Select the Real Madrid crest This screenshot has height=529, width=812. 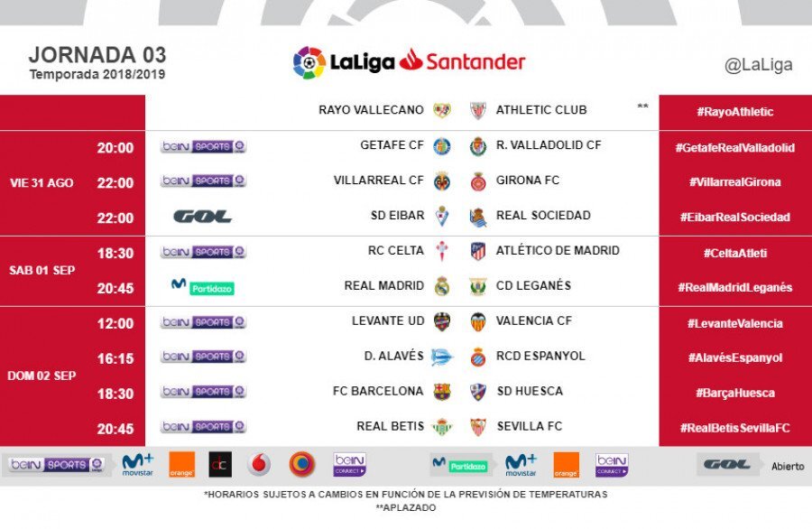442,286
